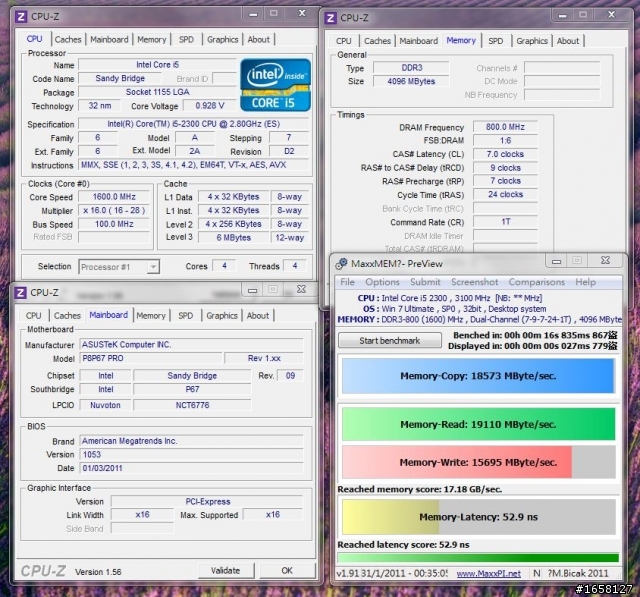Click the Instructions field listing MMX, SSE

point(193,165)
